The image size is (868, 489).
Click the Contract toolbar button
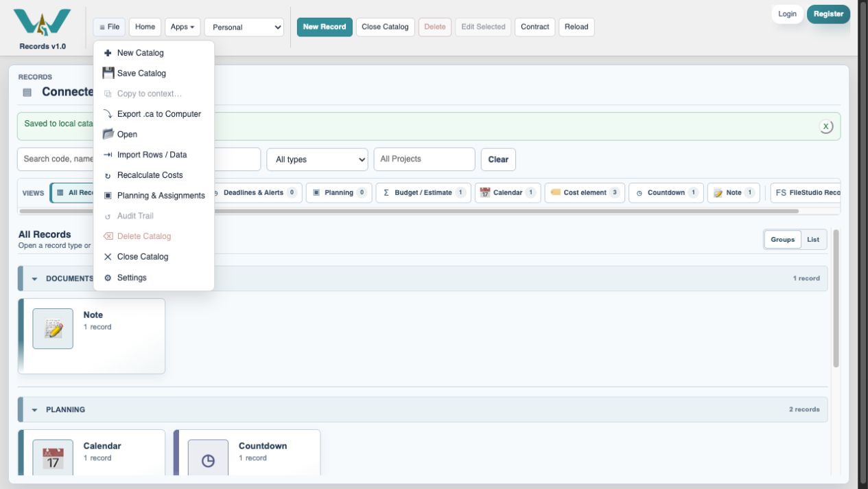(x=535, y=27)
